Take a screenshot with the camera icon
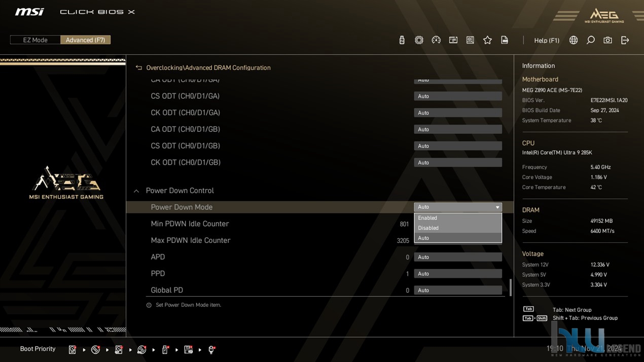 (607, 40)
